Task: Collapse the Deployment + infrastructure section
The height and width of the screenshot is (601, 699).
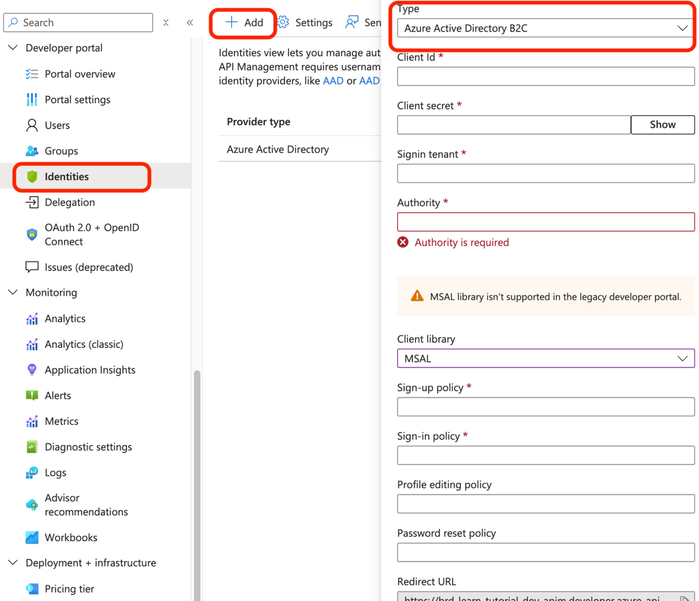Action: (13, 563)
